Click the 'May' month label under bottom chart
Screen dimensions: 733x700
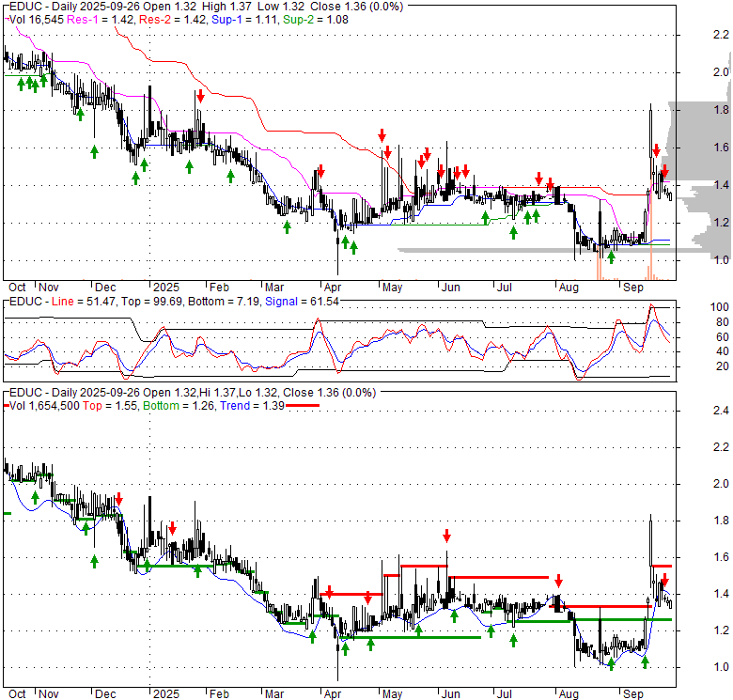coord(392,694)
